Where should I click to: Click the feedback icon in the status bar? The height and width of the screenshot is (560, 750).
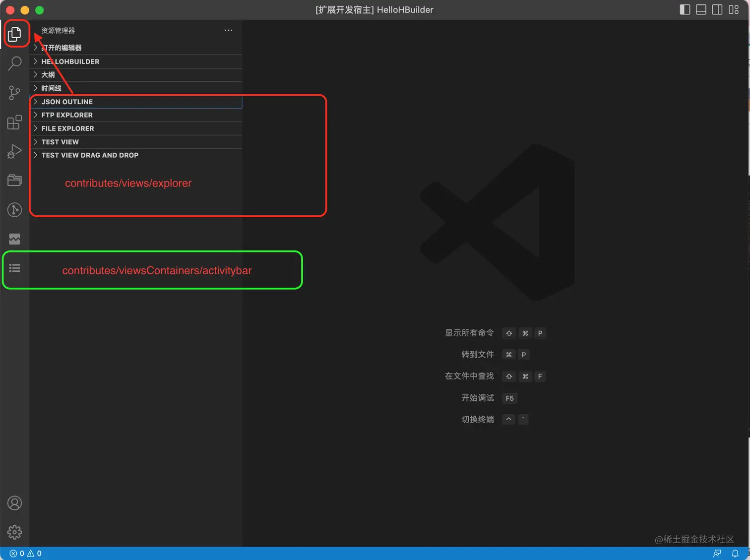tap(717, 554)
